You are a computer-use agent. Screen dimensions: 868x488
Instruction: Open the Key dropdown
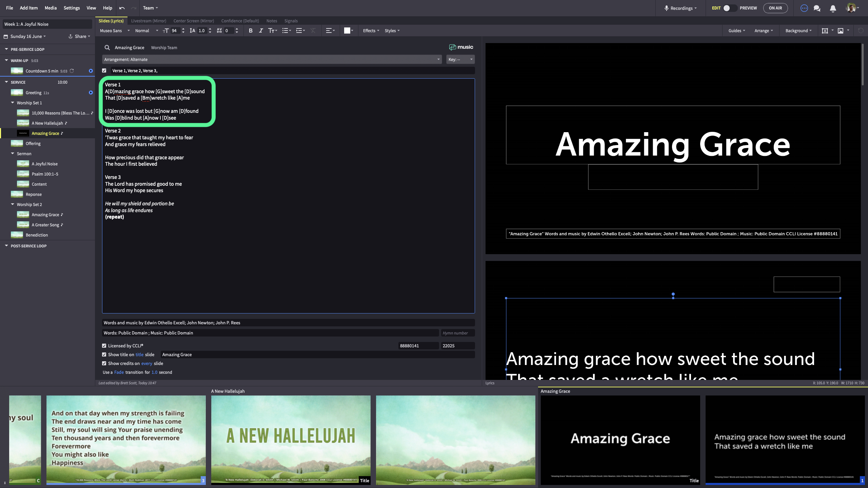click(x=460, y=59)
